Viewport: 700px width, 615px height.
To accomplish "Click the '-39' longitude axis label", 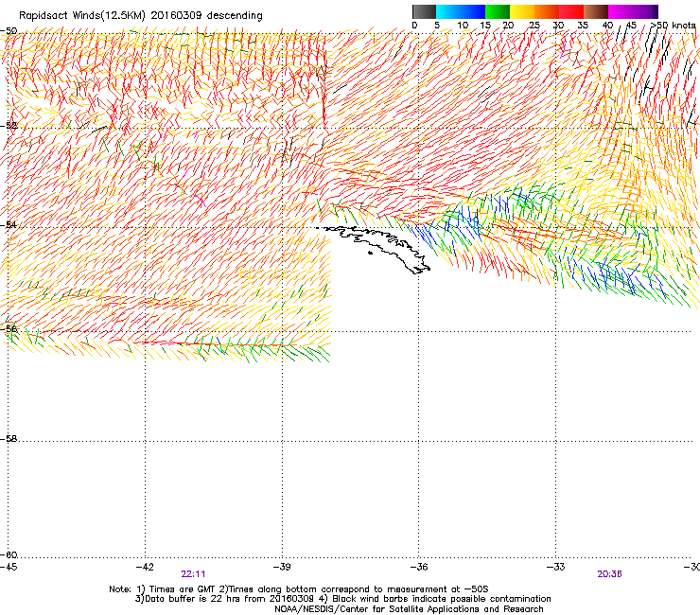I will click(x=282, y=567).
